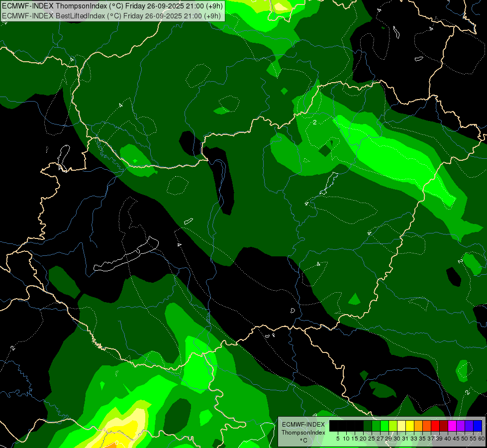
Task: Click the legend tick value 55
Action: coord(474,439)
